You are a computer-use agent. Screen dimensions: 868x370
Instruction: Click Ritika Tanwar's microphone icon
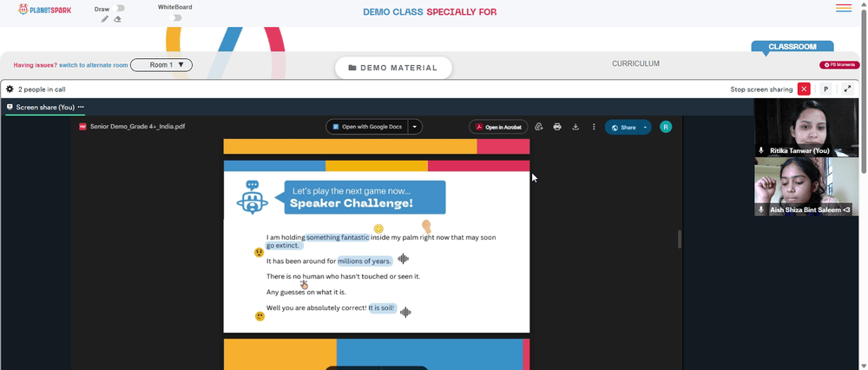761,150
